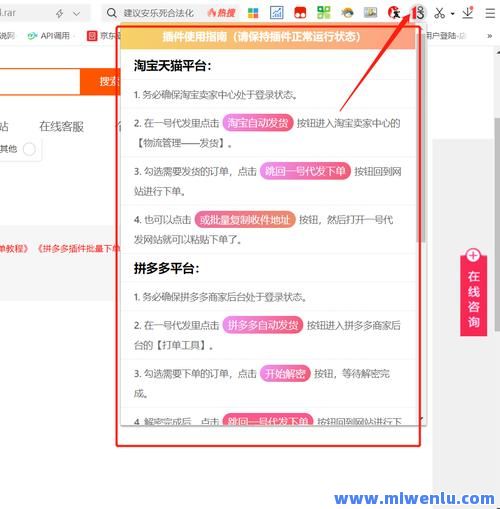500x509 pixels.
Task: Click the orange 搜索 button on page
Action: [100, 82]
